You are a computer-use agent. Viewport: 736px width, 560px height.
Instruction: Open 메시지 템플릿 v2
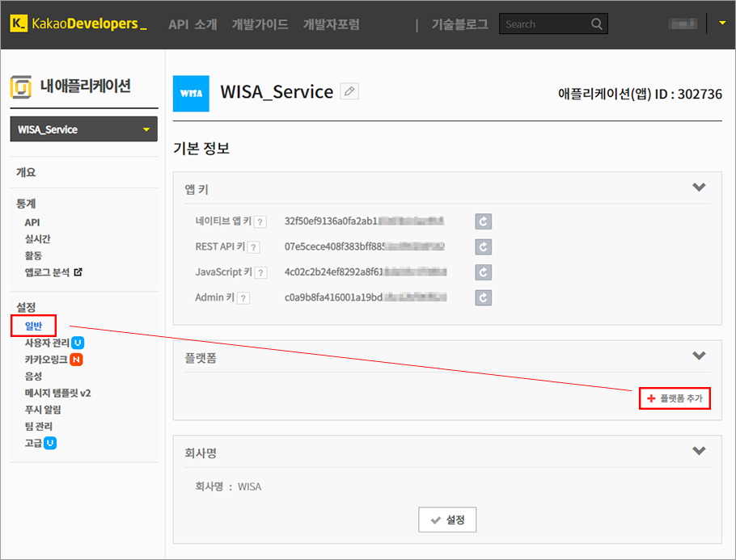click(57, 393)
